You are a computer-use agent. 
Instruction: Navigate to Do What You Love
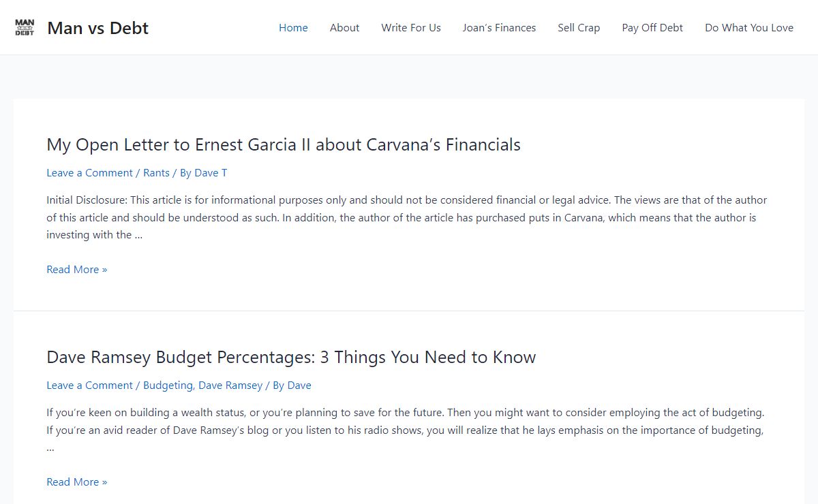tap(749, 28)
